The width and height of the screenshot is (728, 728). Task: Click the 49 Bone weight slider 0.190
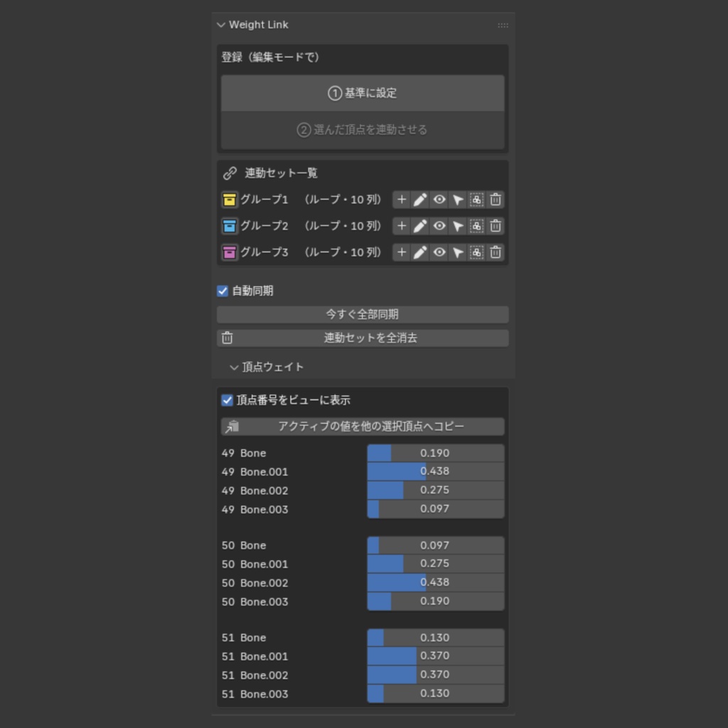coord(436,453)
